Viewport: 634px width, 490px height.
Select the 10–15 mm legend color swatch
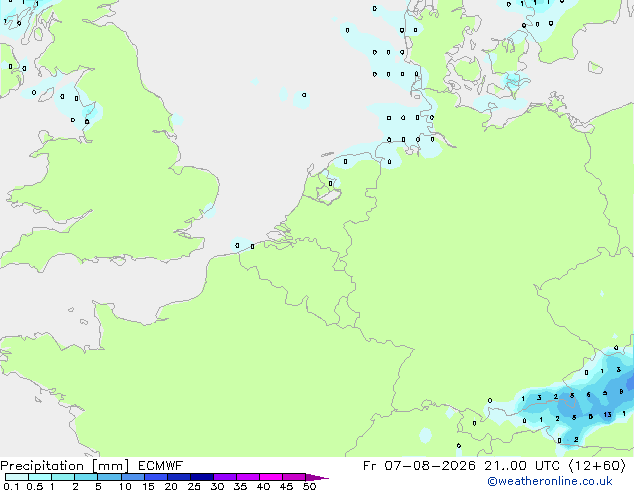pos(133,477)
